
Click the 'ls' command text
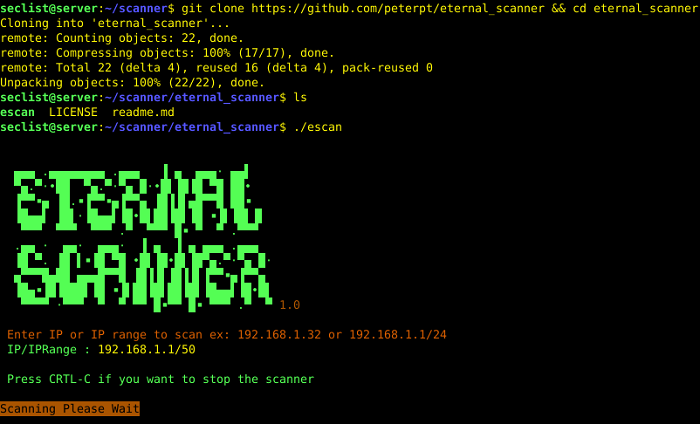(x=300, y=97)
